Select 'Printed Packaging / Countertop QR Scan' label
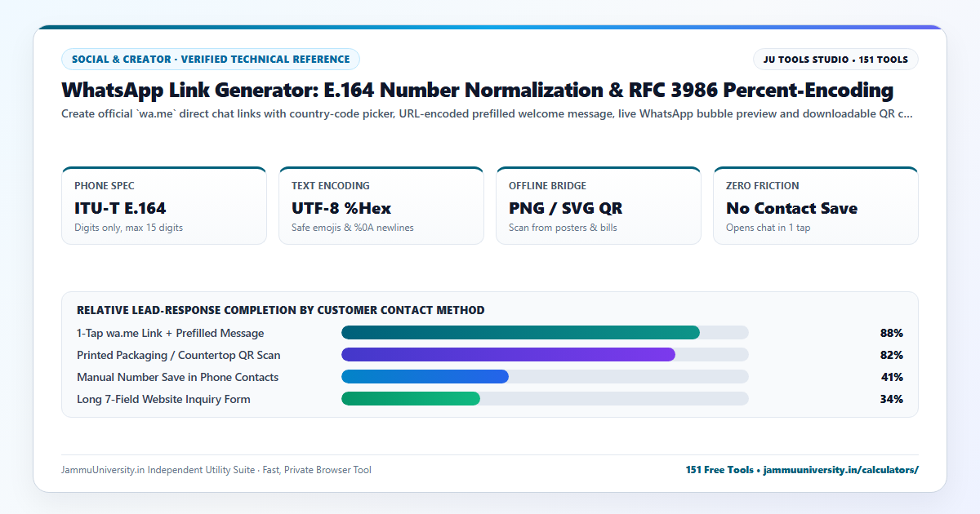980x514 pixels. coord(179,355)
